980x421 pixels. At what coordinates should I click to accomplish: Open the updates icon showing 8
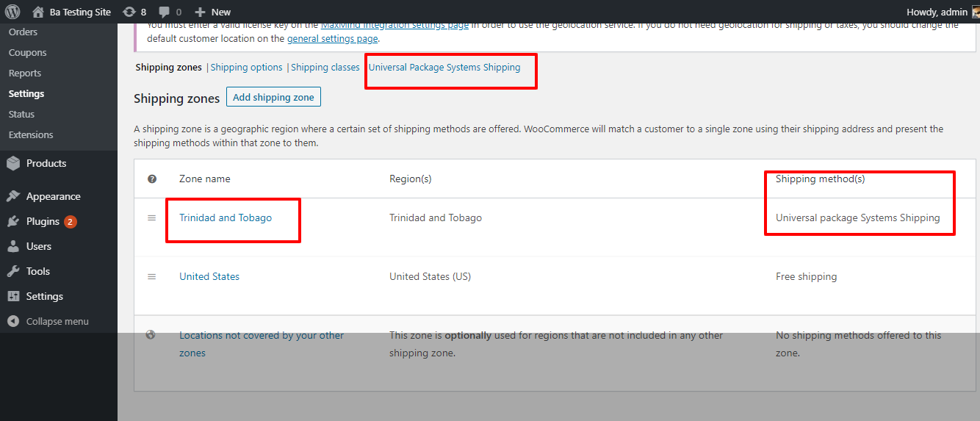coord(129,12)
